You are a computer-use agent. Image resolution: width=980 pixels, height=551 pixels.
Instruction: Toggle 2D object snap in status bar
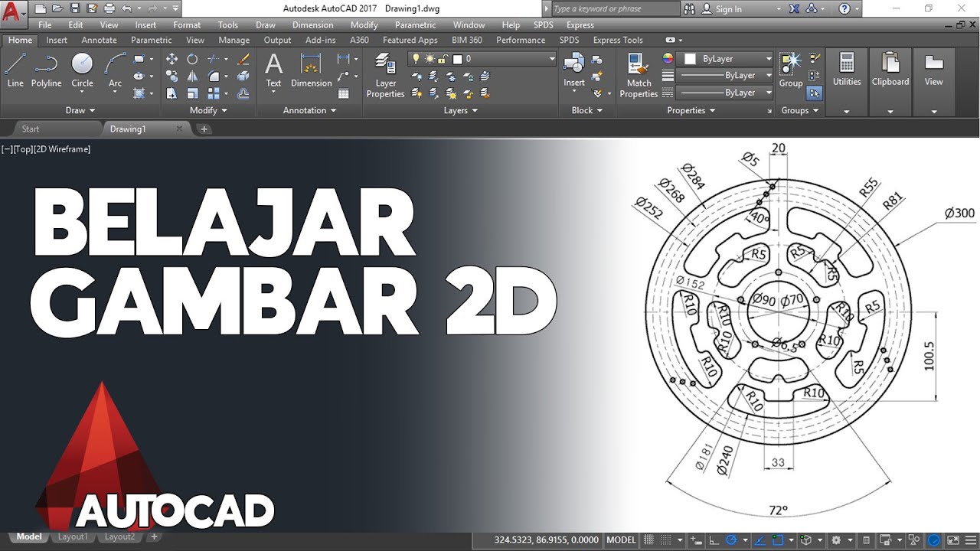[778, 540]
